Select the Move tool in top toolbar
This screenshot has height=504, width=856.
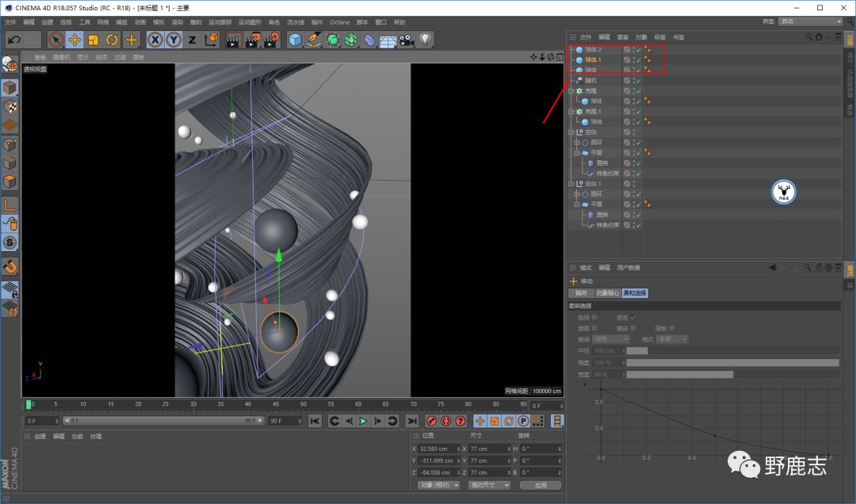(75, 40)
